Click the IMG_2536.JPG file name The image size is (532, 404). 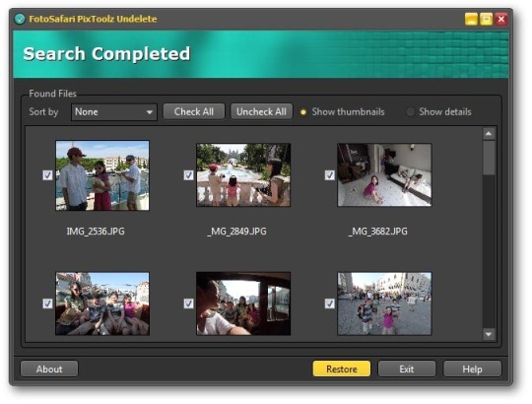pos(96,232)
